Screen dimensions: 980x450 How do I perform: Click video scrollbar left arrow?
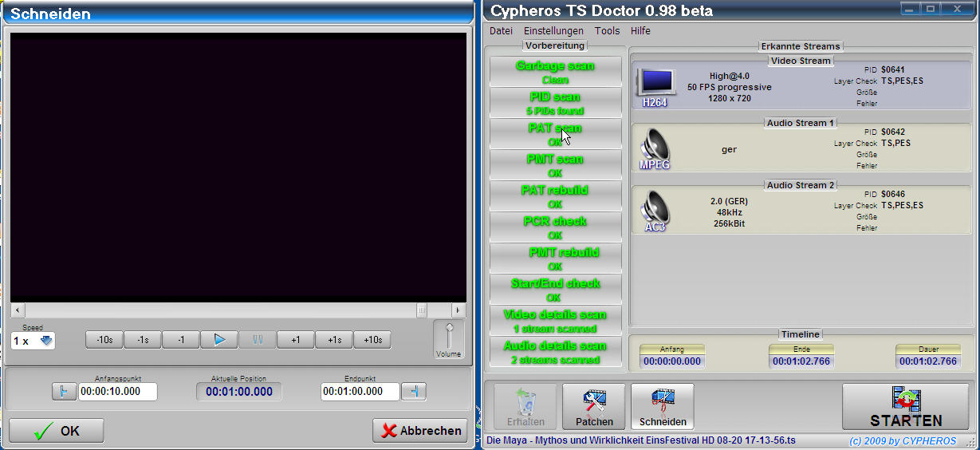[18, 310]
